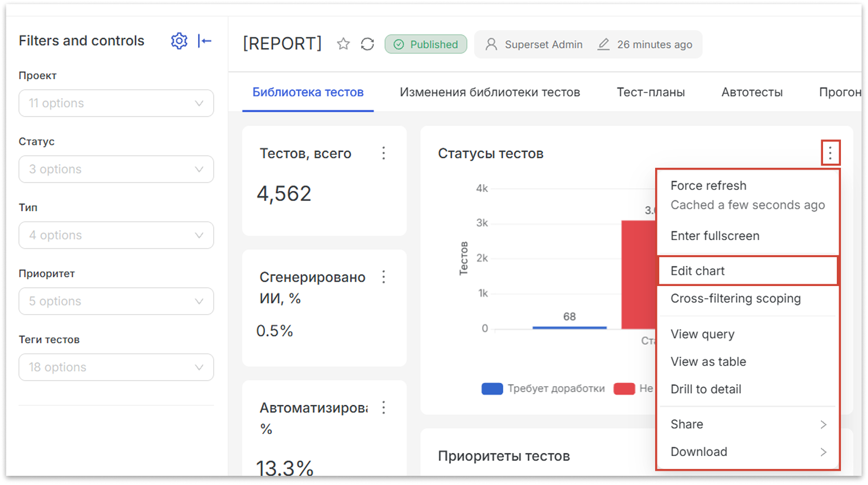Click the red bar in status chart
The height and width of the screenshot is (485, 868).
[x=639, y=275]
